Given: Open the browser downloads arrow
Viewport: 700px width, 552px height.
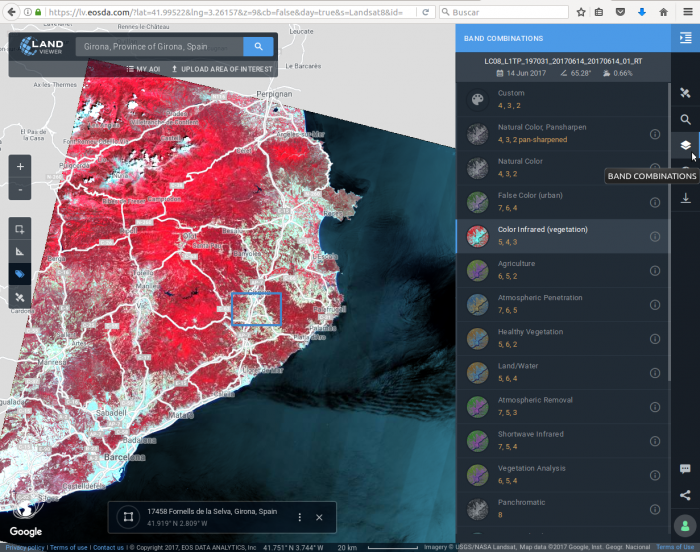Looking at the screenshot, I should [642, 12].
